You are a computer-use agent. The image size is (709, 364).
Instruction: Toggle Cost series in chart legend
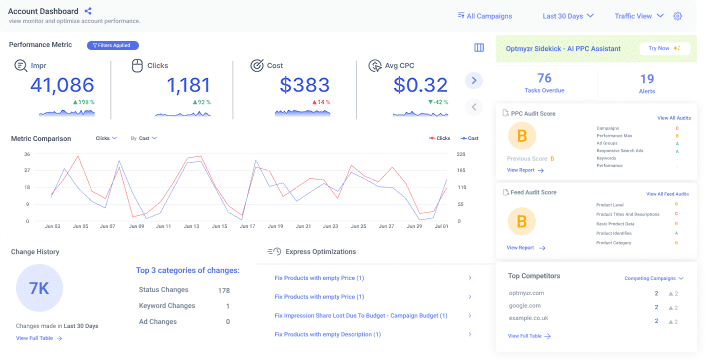469,138
